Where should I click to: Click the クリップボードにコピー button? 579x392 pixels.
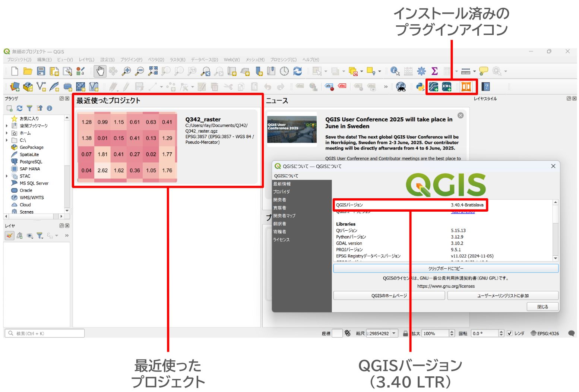[446, 268]
